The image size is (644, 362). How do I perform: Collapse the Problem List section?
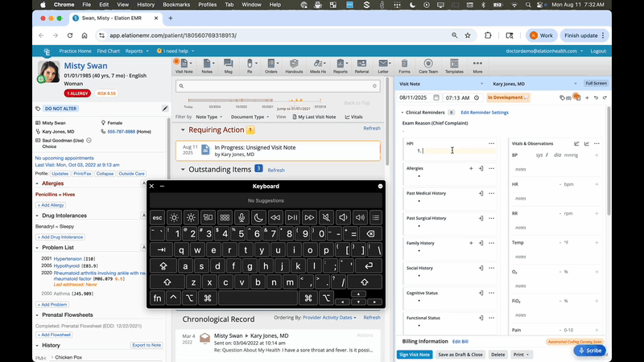(37, 248)
